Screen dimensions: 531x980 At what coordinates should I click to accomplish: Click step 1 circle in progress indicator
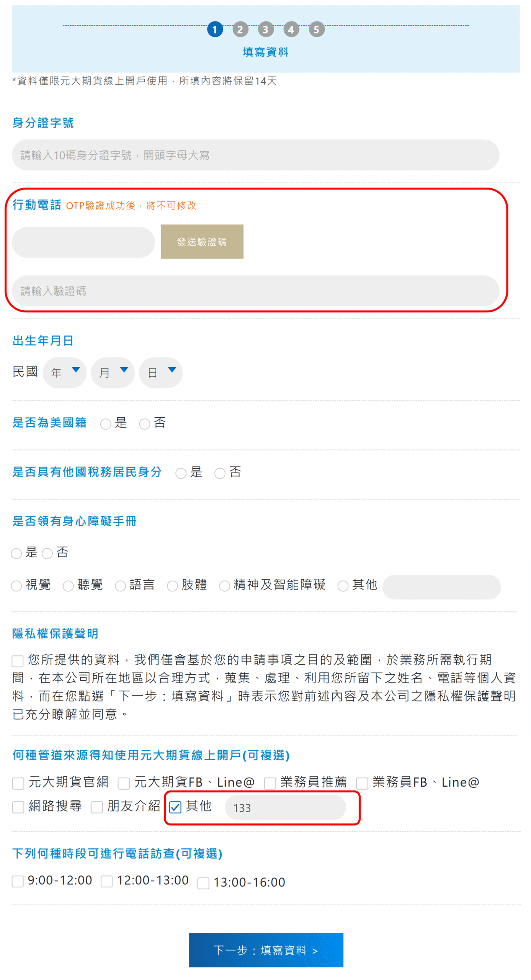215,29
